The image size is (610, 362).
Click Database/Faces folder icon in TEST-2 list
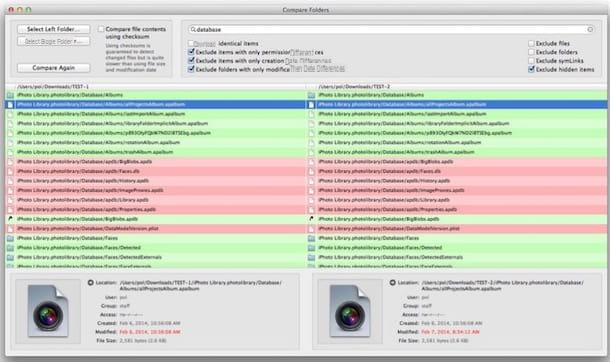pyautogui.click(x=311, y=238)
